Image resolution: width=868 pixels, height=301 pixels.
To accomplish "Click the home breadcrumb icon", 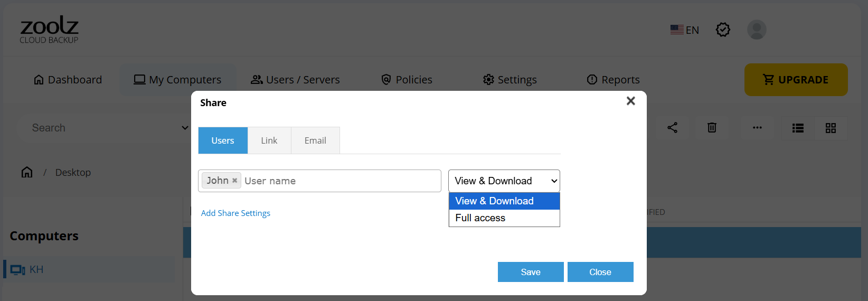I will (27, 172).
